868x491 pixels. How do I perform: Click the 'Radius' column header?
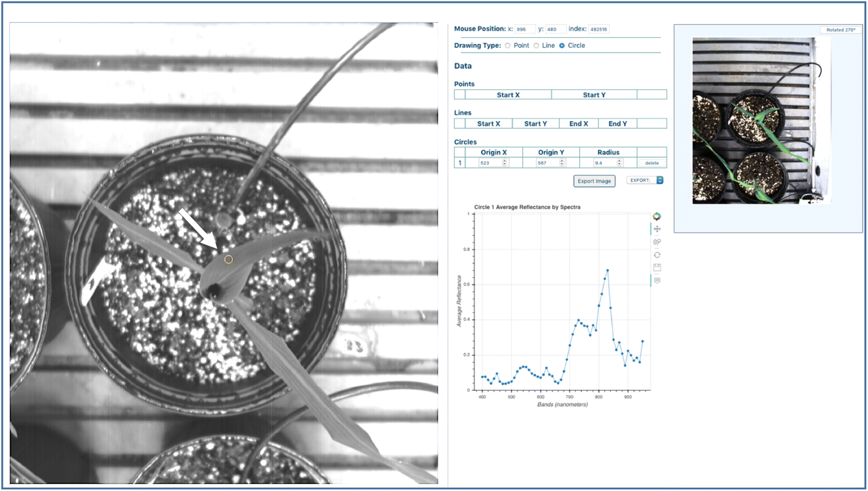(x=608, y=152)
